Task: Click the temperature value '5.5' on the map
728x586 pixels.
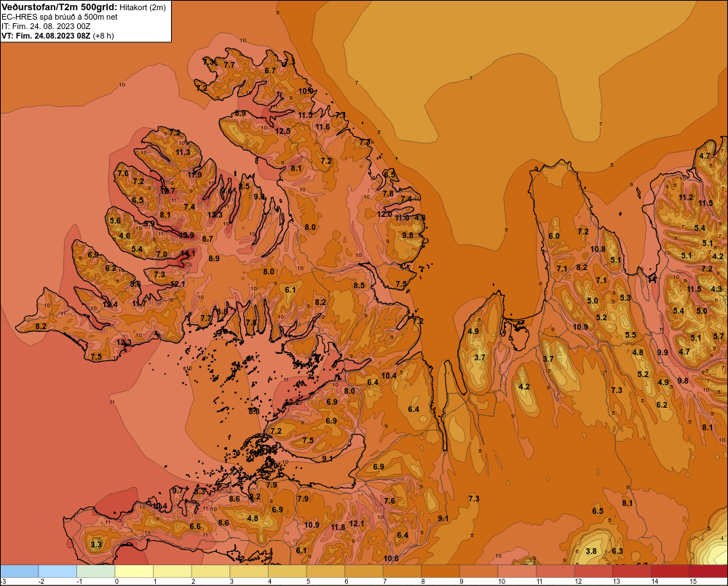Action: pos(630,335)
